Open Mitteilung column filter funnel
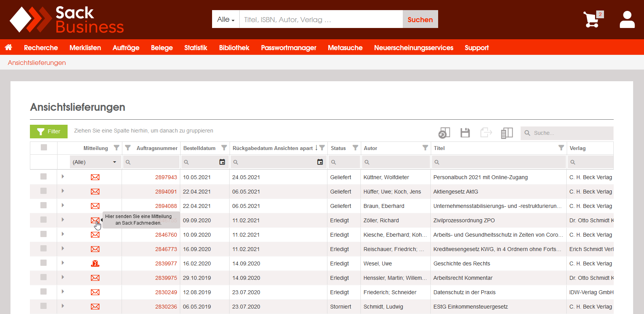The image size is (644, 314). [x=117, y=148]
